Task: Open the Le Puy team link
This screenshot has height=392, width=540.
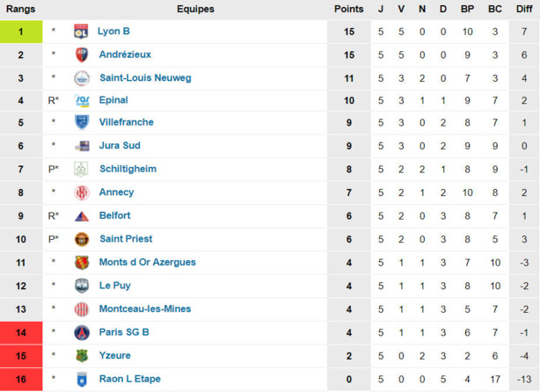Action: [115, 286]
